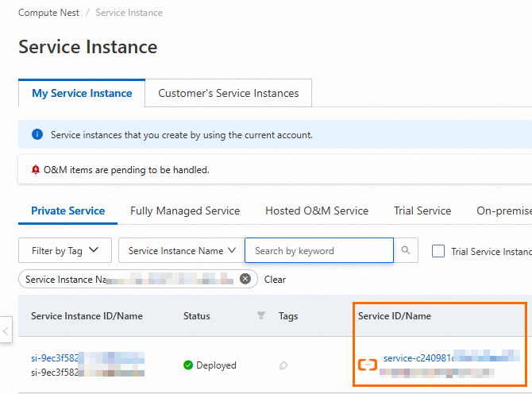This screenshot has width=532, height=394.
Task: Enable the Trial Service Instance checkbox
Action: pos(438,251)
